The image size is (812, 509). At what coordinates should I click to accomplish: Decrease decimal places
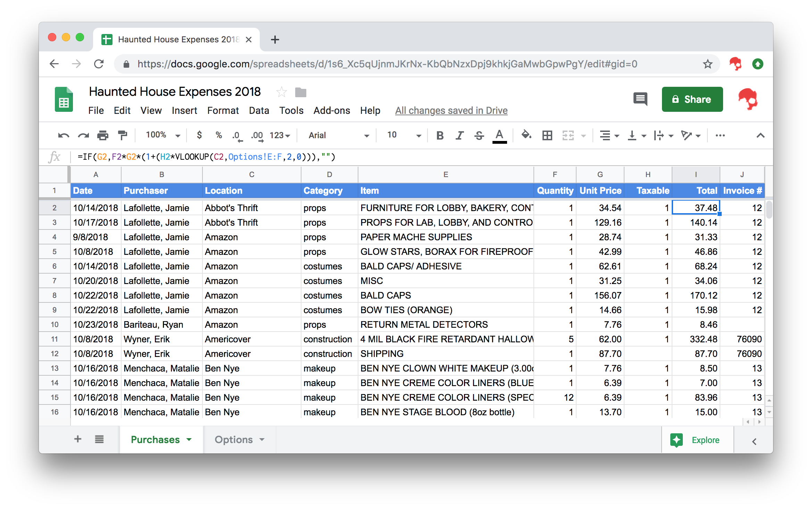coord(237,136)
